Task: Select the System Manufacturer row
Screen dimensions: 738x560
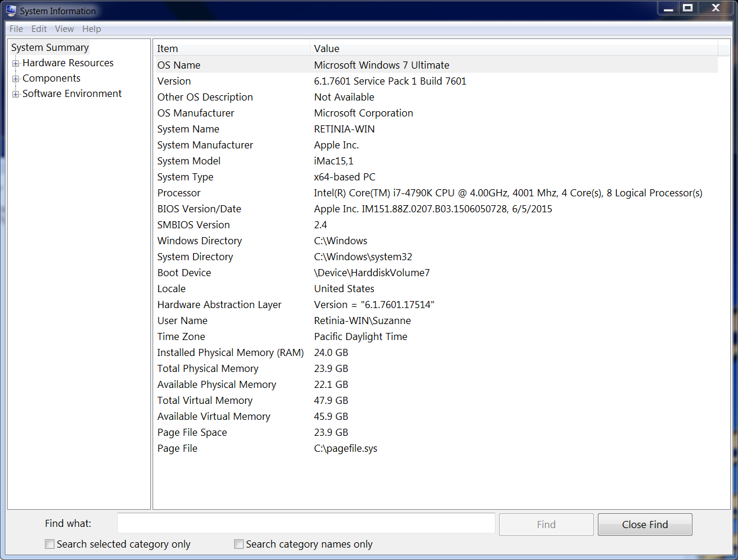Action: click(436, 145)
